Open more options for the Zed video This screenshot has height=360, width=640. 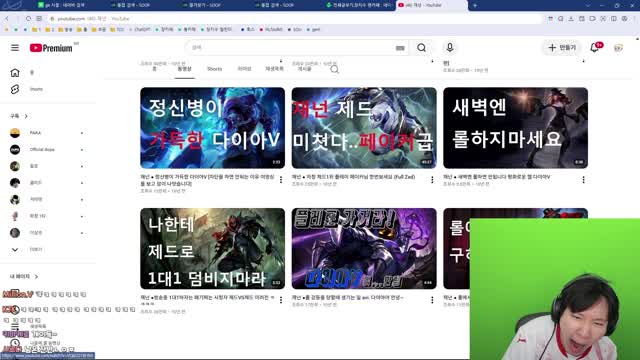432,180
